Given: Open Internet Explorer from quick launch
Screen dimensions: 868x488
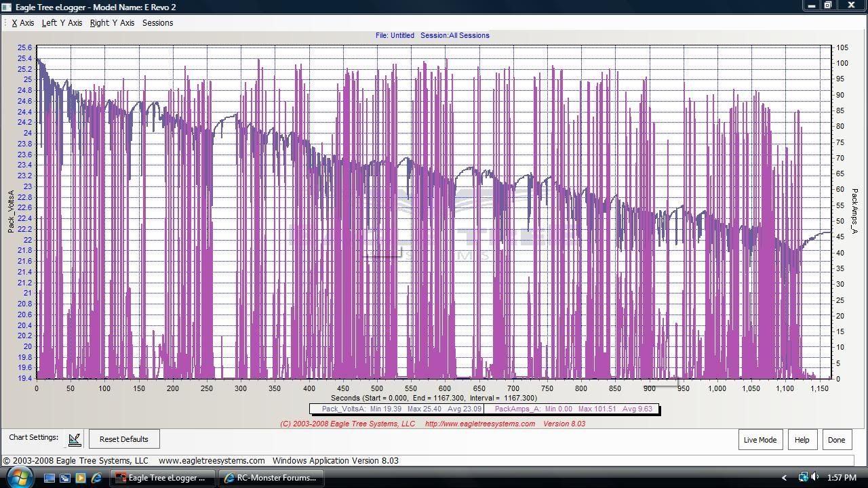Looking at the screenshot, I should point(96,478).
